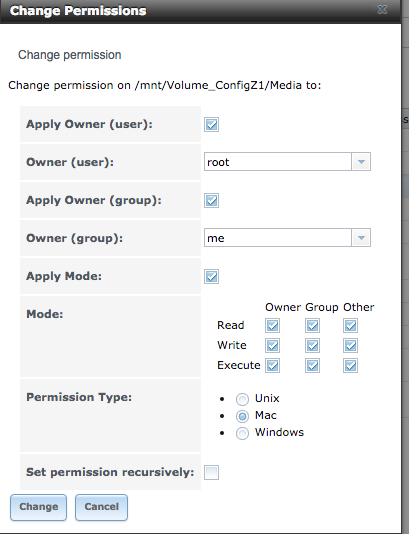Uncheck Other Read permission

point(350,326)
